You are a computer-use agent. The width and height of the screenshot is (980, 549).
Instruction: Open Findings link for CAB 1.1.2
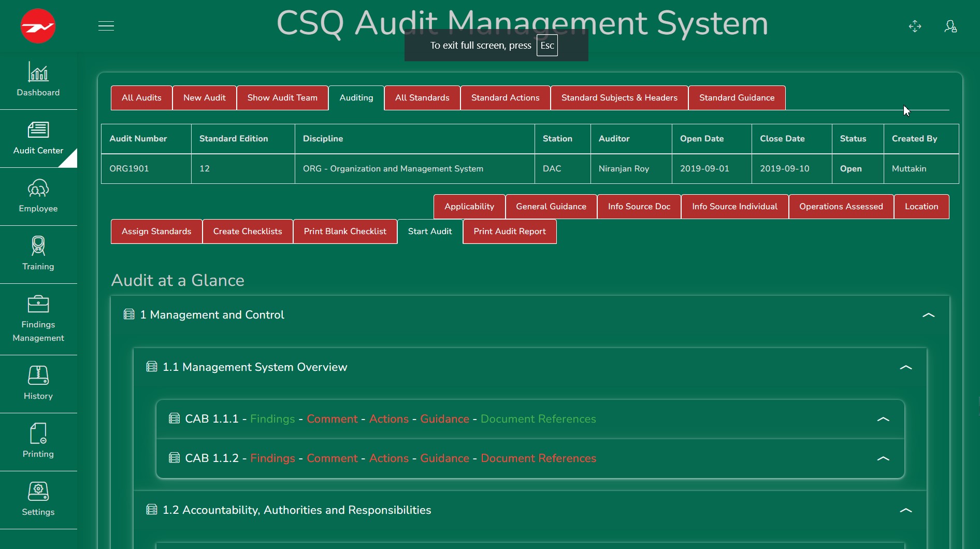tap(272, 458)
